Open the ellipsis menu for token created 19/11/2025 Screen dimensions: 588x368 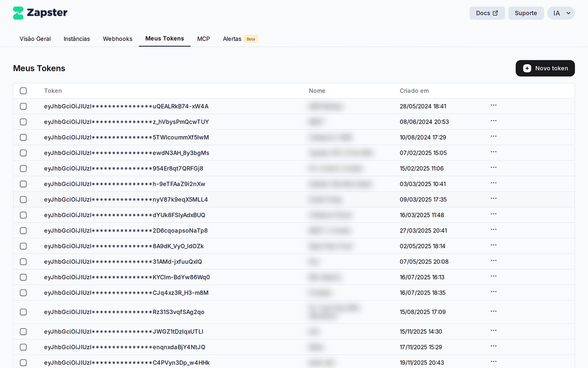pos(493,362)
